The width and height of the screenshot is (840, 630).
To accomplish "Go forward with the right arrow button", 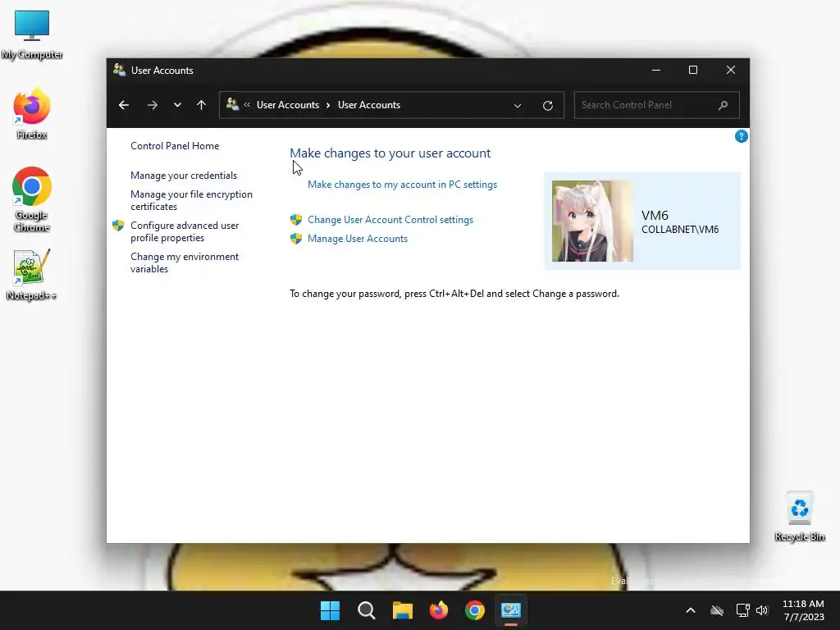I will coord(152,105).
